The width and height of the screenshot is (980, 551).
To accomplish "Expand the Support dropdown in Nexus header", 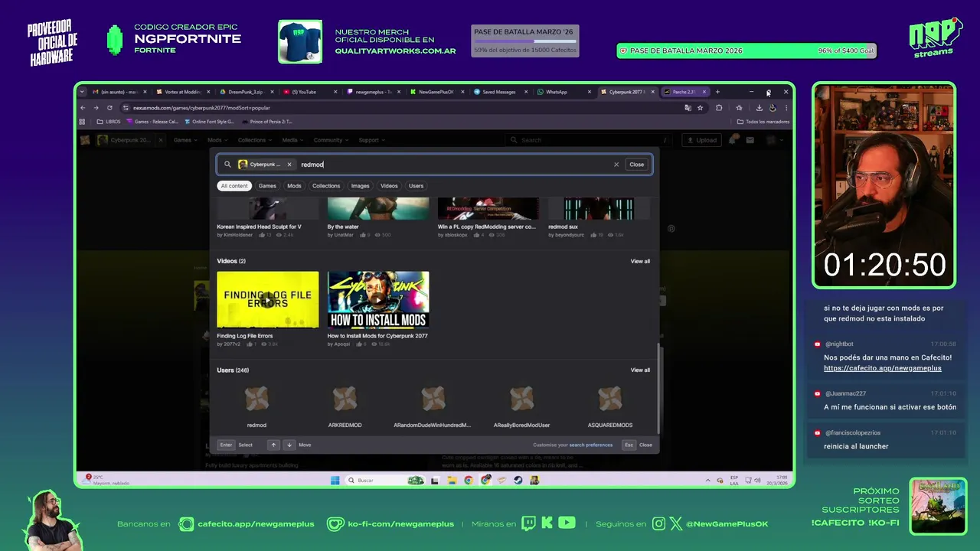I will pos(372,140).
